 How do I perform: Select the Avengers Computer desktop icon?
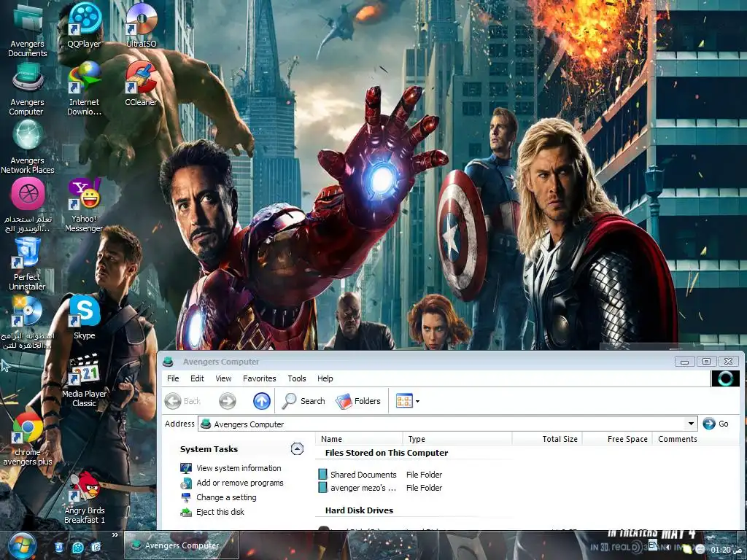point(27,88)
